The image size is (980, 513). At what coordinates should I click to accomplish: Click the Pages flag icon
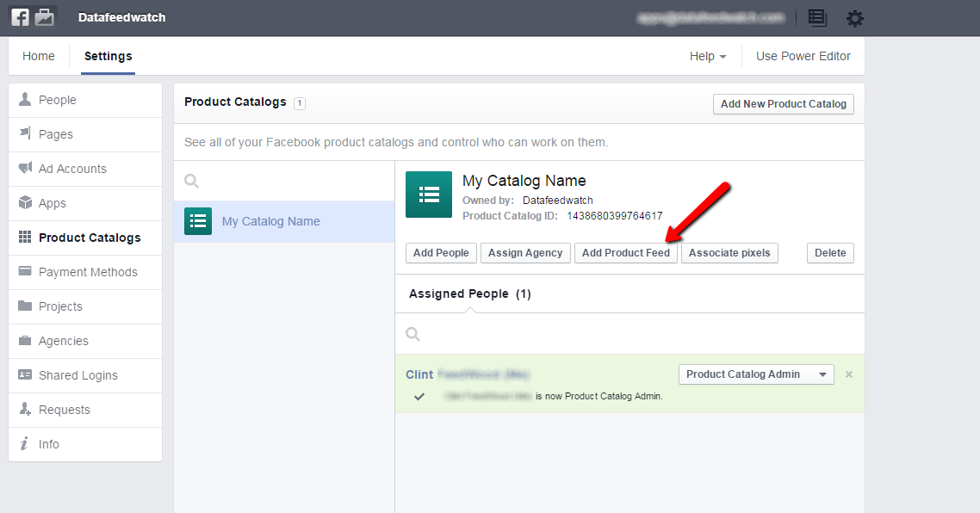pyautogui.click(x=25, y=133)
